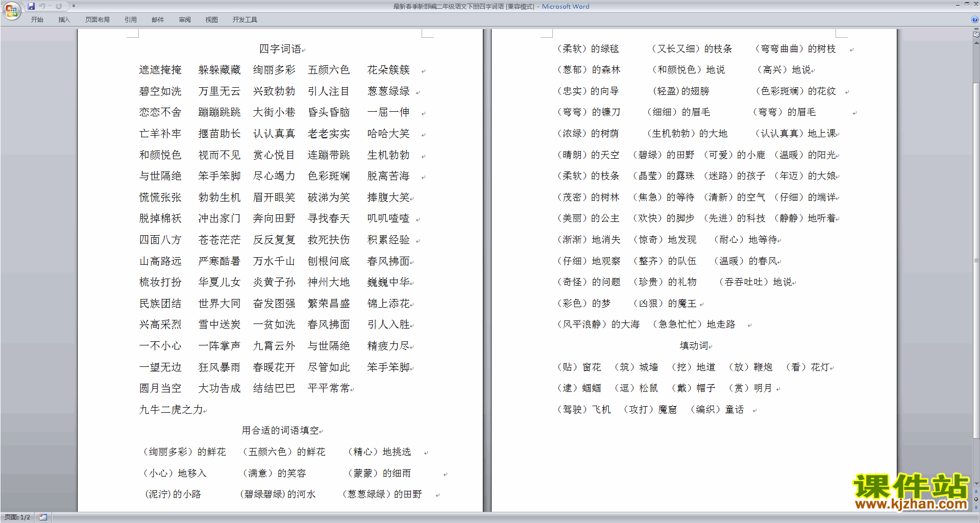Go to next page with double-down arrow
980x523 pixels.
976,507
